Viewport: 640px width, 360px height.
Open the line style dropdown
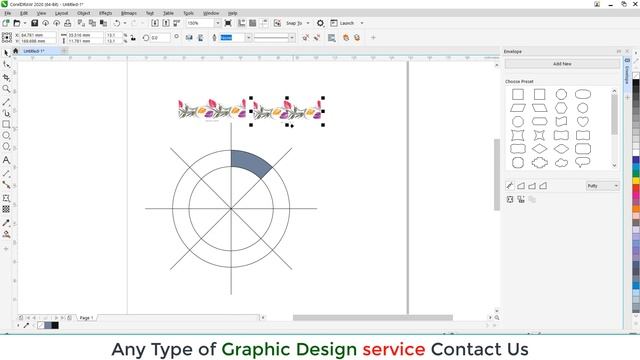coord(292,38)
